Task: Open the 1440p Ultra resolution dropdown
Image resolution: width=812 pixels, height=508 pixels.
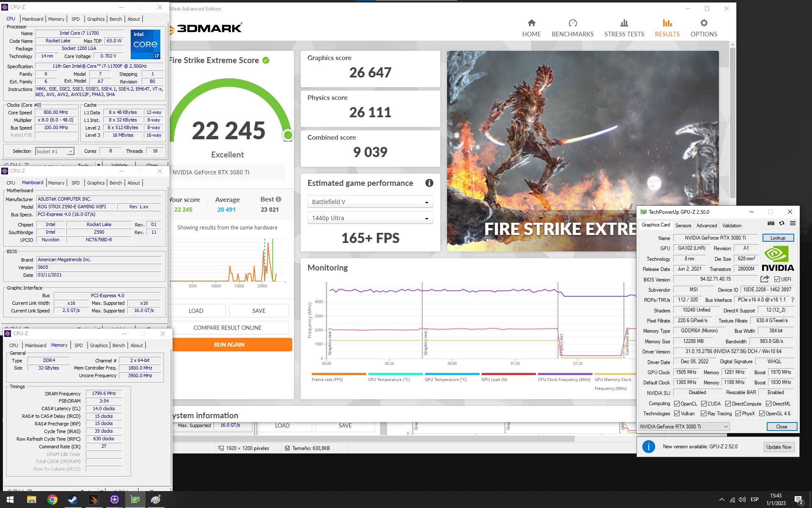Action: pyautogui.click(x=370, y=218)
